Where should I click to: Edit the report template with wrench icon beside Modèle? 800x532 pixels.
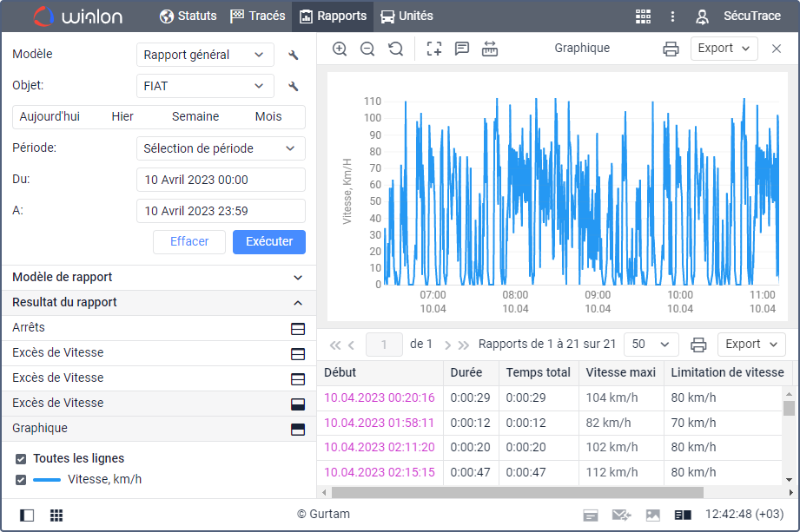pyautogui.click(x=294, y=55)
